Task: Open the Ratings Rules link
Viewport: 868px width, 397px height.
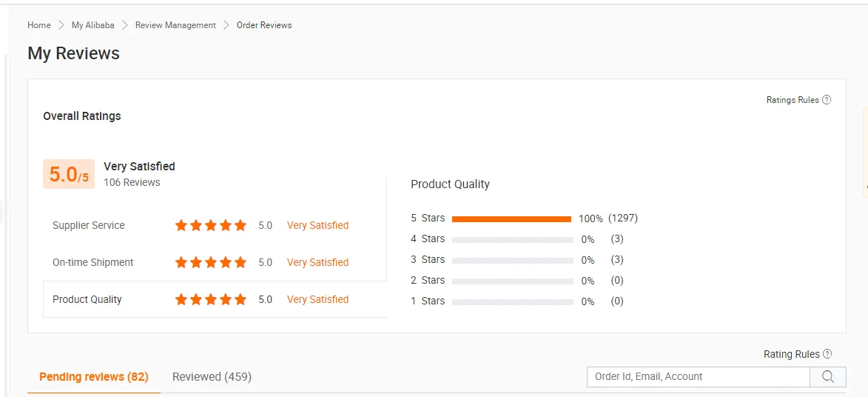Action: click(x=793, y=100)
